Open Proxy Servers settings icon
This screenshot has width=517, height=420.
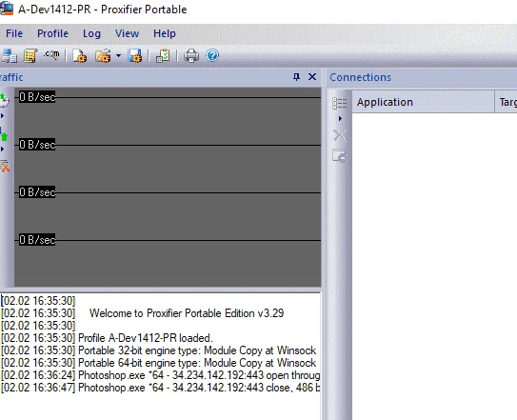tap(9, 56)
